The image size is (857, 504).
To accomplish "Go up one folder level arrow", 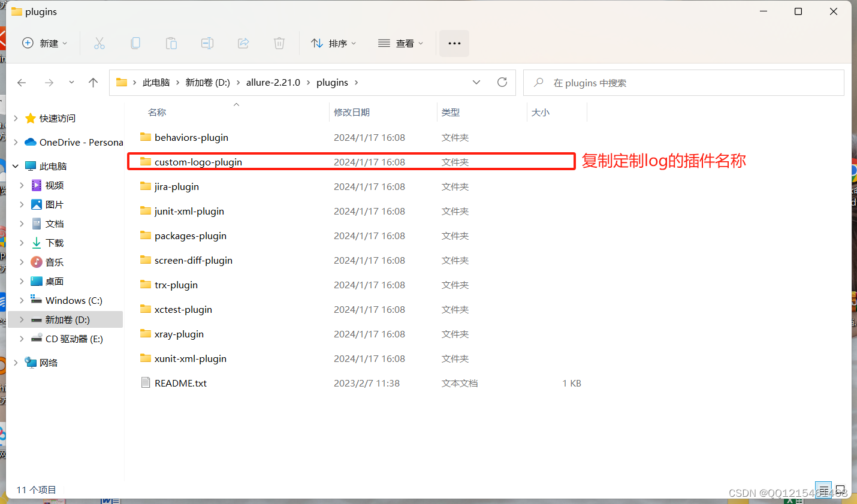I will [93, 83].
